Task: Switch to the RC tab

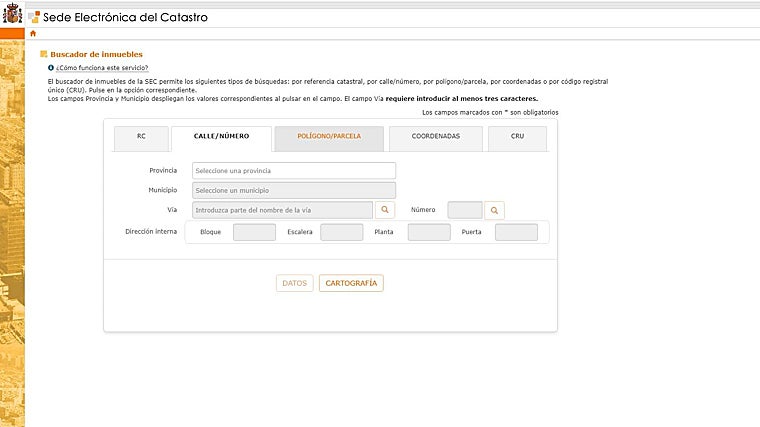Action: coord(141,139)
